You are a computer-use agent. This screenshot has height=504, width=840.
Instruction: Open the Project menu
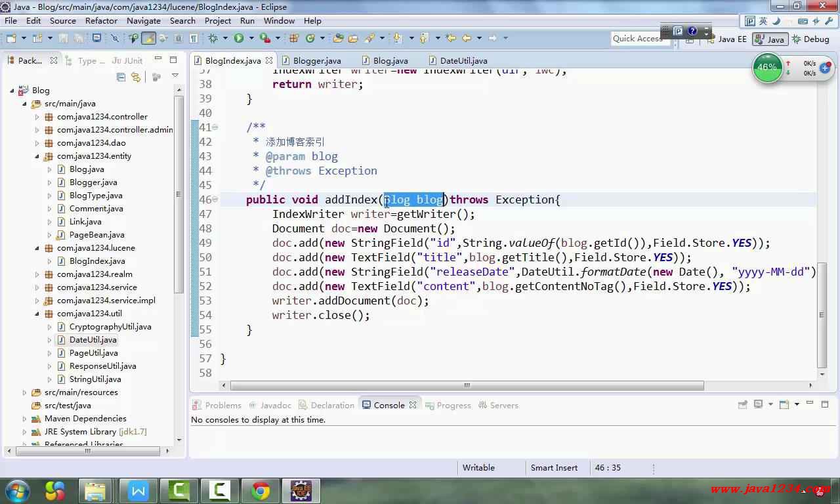tap(218, 20)
